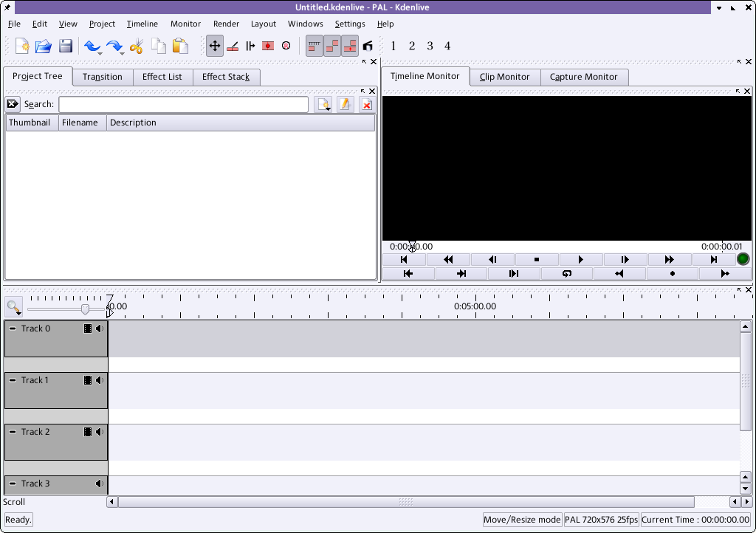Switch to the Clip Monitor tab
The width and height of the screenshot is (756, 533).
[x=504, y=77]
